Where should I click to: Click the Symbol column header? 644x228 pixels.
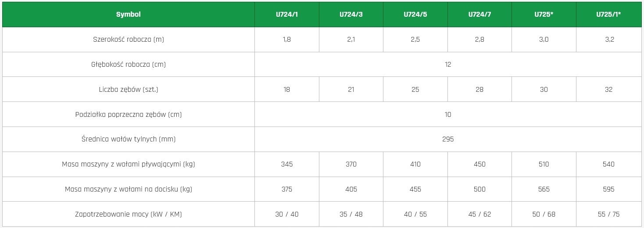tap(128, 14)
